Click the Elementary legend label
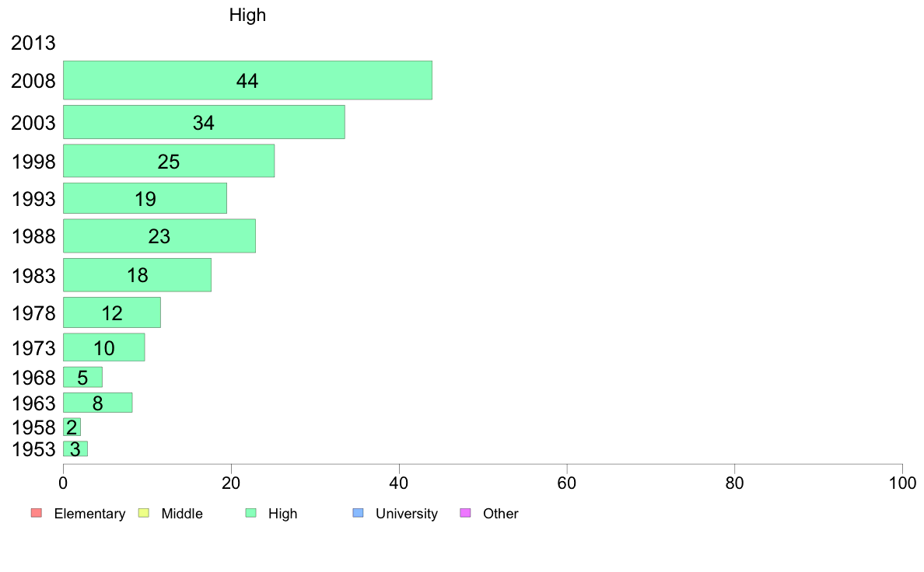This screenshot has height=572, width=924. tap(89, 514)
